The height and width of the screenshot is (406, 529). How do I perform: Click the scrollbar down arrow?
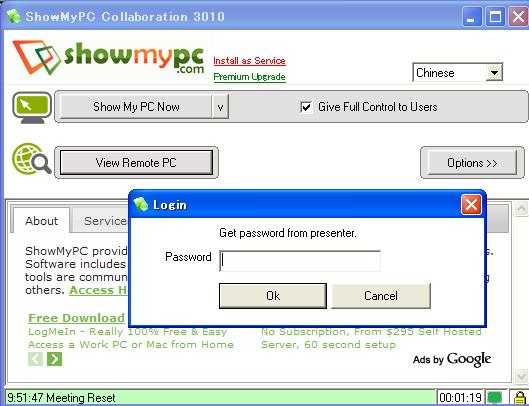coord(521,376)
